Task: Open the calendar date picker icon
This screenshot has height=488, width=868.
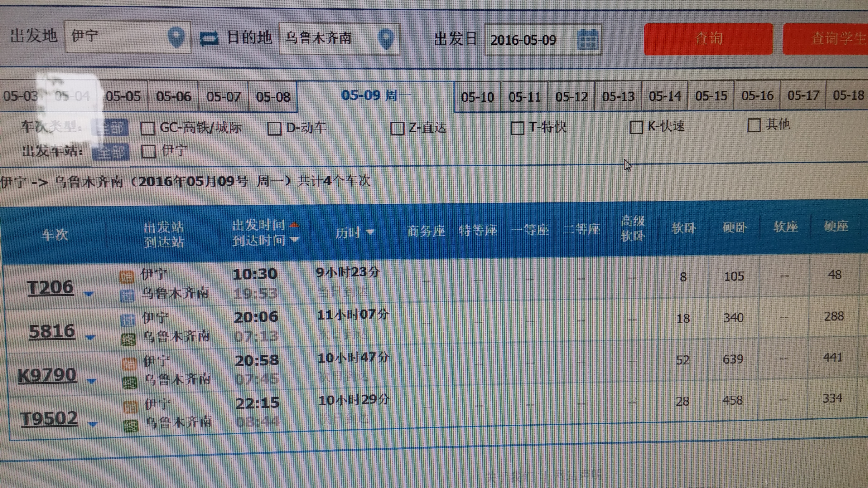Action: pyautogui.click(x=588, y=40)
